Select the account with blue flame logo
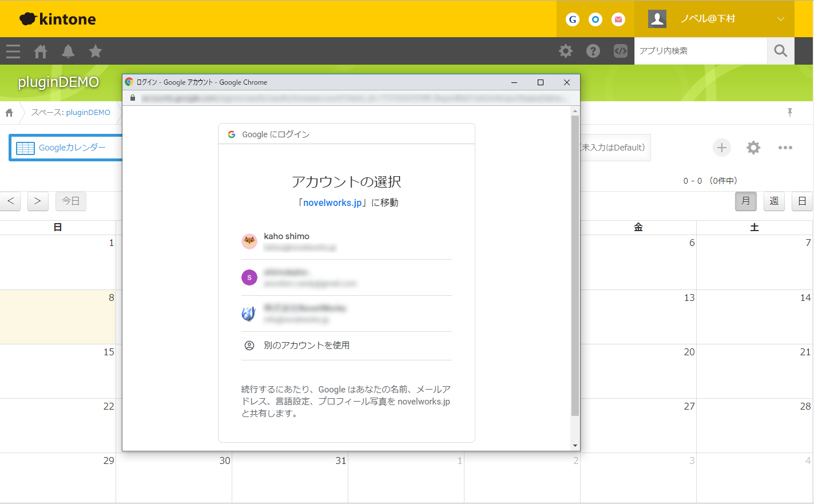Image resolution: width=814 pixels, height=504 pixels. coord(347,313)
